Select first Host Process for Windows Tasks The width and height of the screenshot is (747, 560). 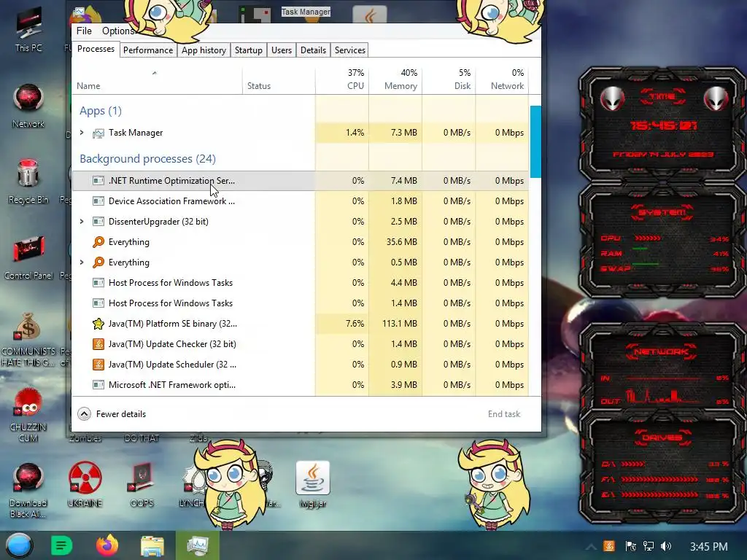(x=300, y=283)
